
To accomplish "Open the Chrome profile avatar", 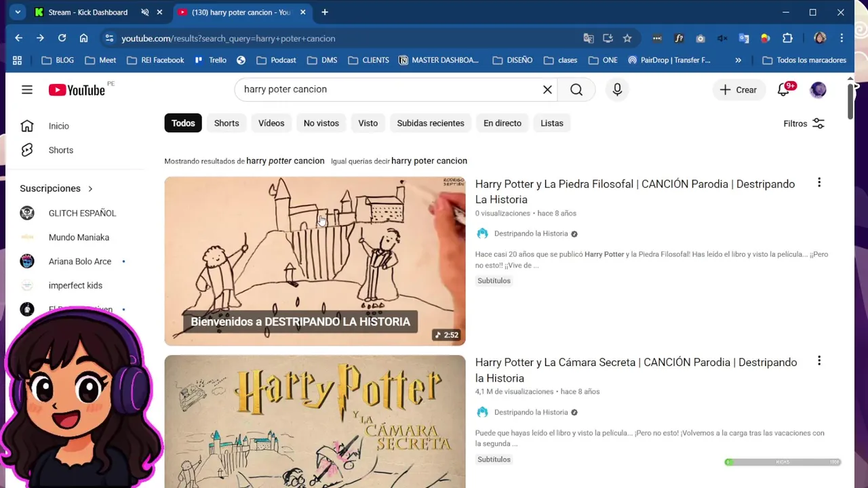I will [820, 38].
